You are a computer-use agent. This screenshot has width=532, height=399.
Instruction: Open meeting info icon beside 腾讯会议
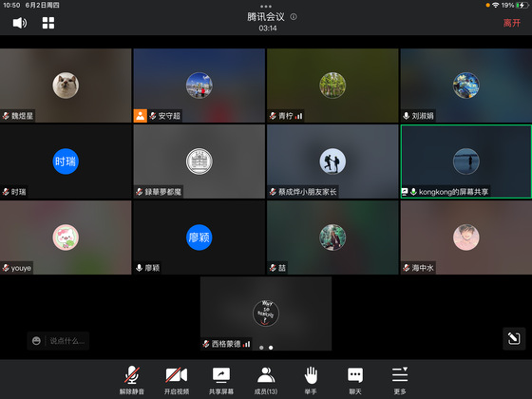[x=294, y=17]
